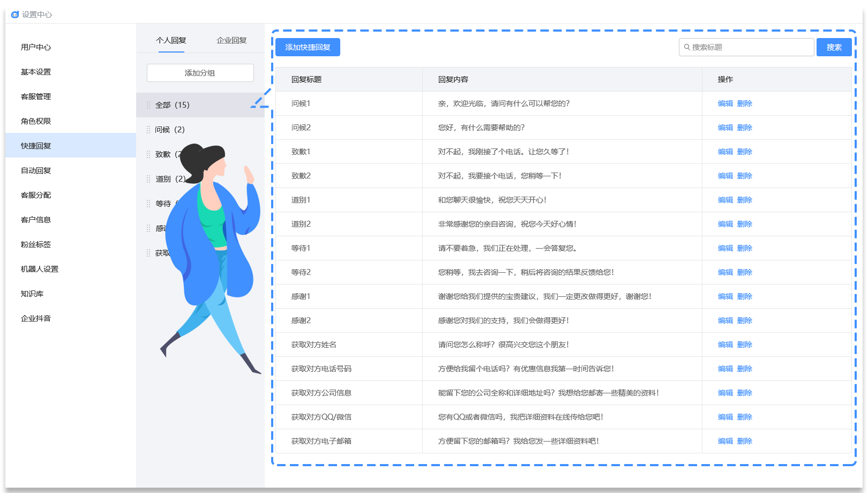Click the drag handle beside 问候 group
The width and height of the screenshot is (868, 493).
[148, 130]
